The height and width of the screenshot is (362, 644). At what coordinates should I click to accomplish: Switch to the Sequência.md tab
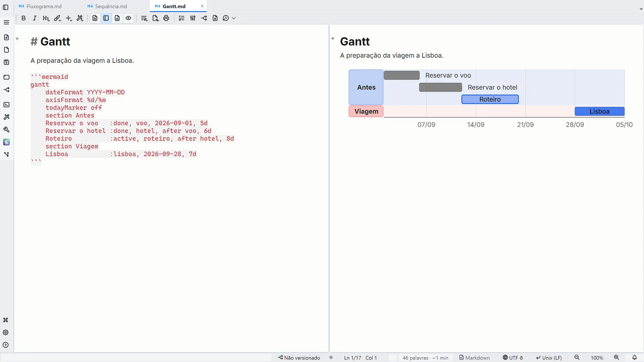[x=107, y=6]
